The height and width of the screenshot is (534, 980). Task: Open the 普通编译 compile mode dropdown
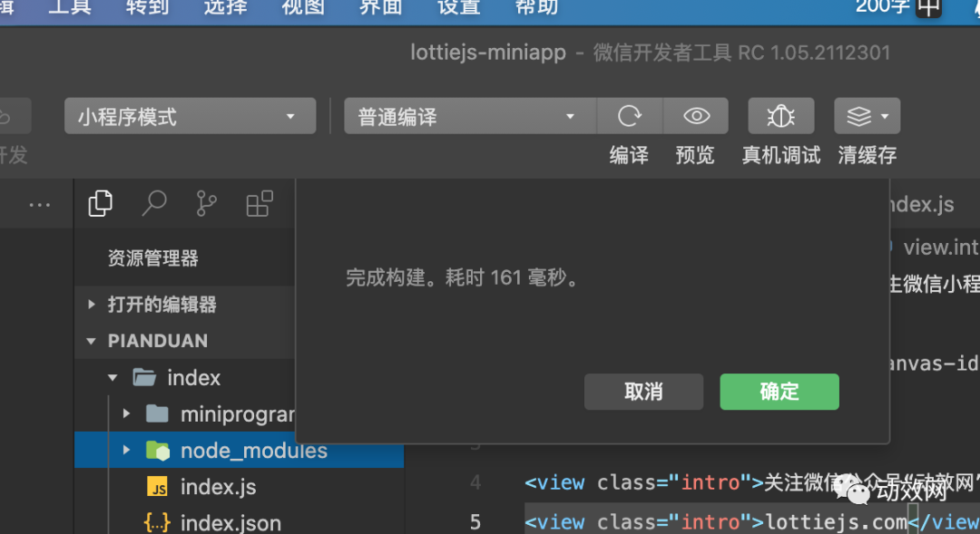click(470, 116)
